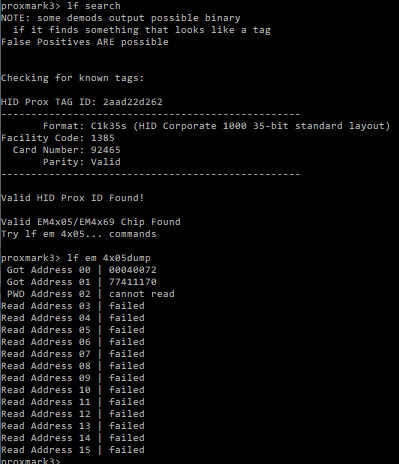Click 'Valid HID Prox ID Found!' message
This screenshot has height=464, width=399.
[x=72, y=198]
